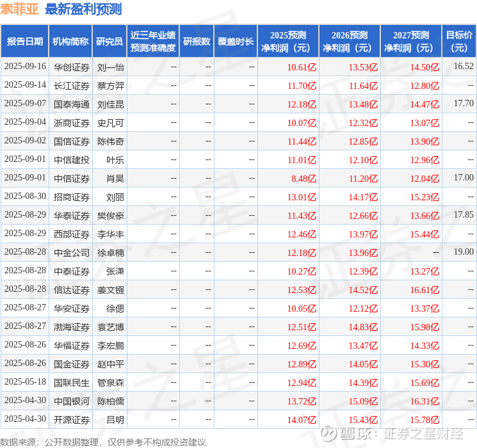Image resolution: width=477 pixels, height=448 pixels.
Task: Click the 11.70亿 profit value
Action: 302,86
